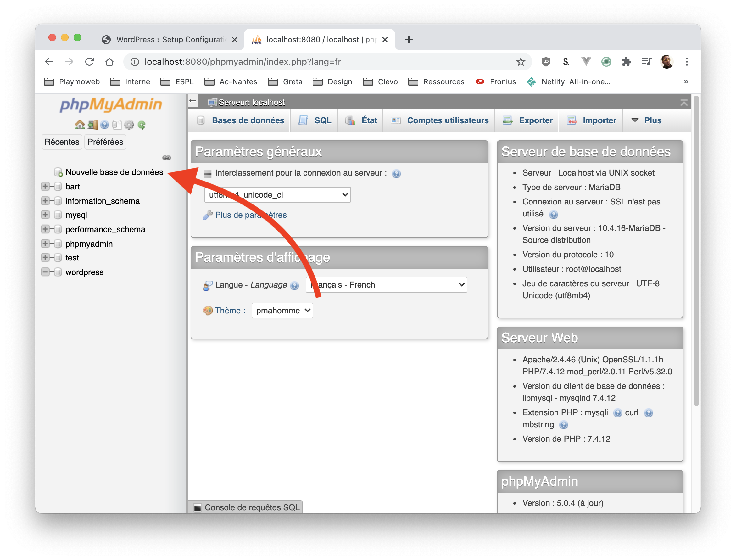736x560 pixels.
Task: Click the phpMyAdmin Home icon
Action: pos(80,125)
